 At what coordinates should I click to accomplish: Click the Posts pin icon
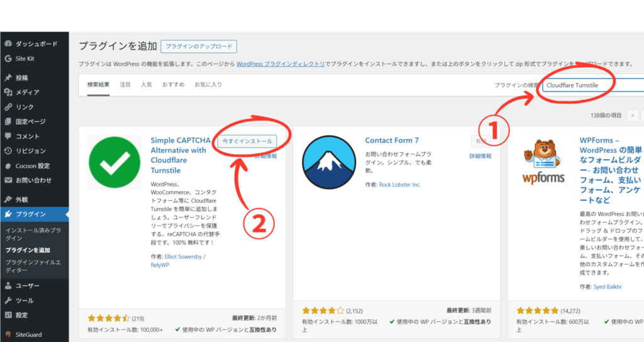(x=8, y=78)
